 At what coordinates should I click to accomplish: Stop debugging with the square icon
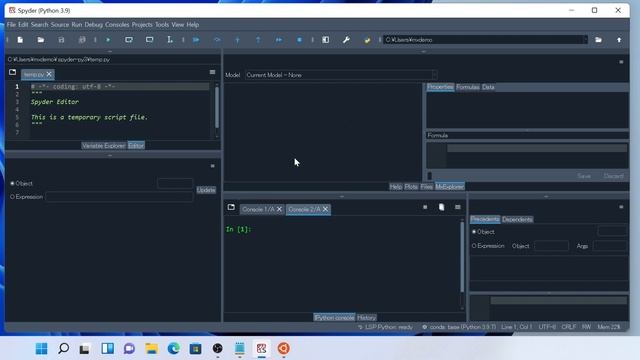click(299, 40)
